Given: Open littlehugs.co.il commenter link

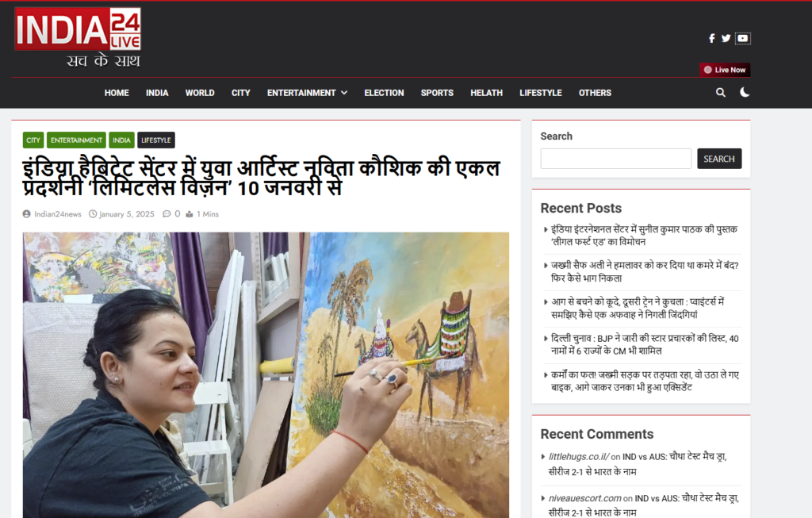Looking at the screenshot, I should tap(578, 456).
